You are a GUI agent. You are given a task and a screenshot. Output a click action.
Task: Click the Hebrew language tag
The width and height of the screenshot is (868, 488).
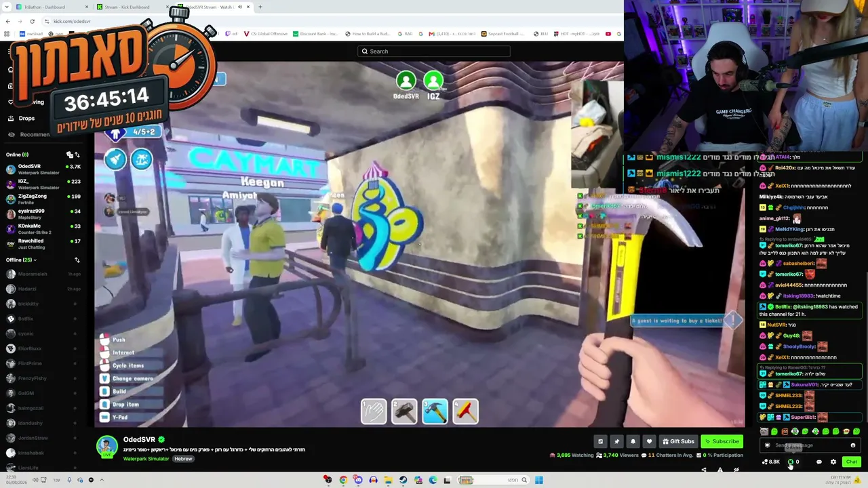[183, 459]
